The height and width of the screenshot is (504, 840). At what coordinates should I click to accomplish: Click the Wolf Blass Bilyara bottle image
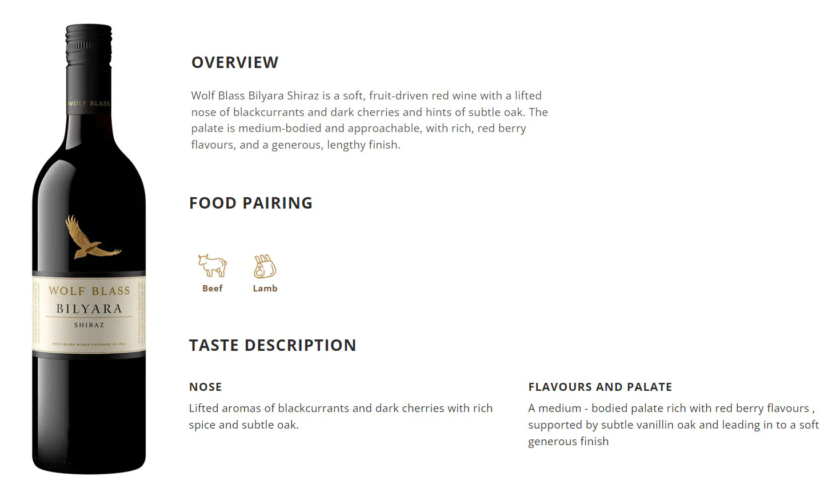coord(89,249)
